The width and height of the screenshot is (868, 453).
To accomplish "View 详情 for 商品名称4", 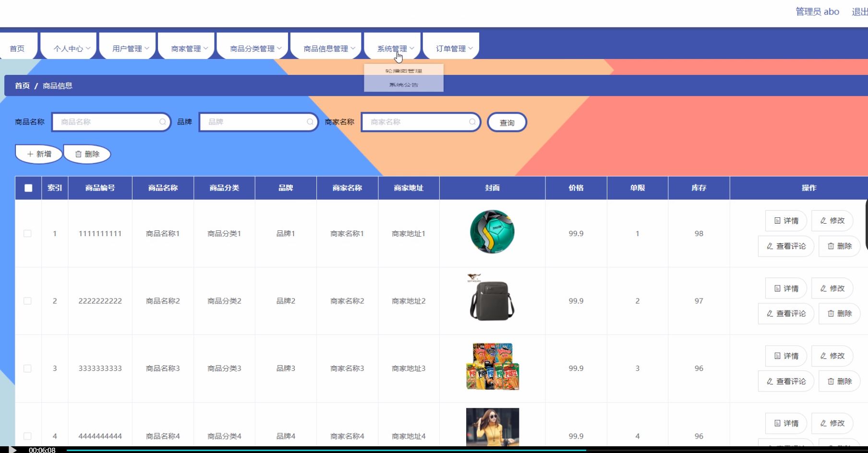I will coord(786,423).
